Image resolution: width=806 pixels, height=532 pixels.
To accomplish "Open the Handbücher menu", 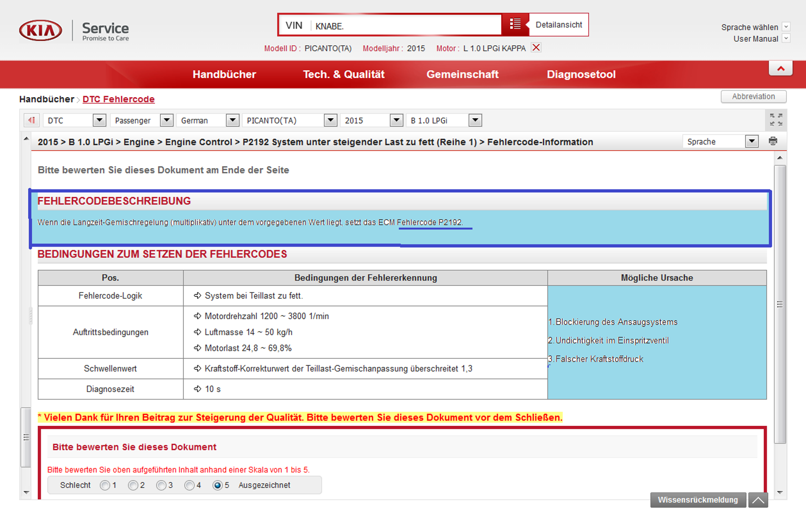I will (x=224, y=74).
